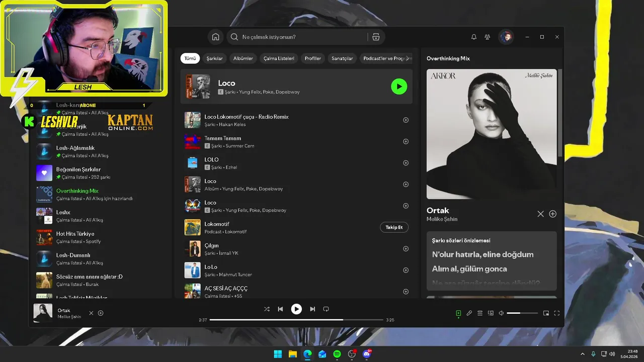The image size is (644, 362).
Task: Hide Ortak from now playing bar
Action: click(91, 313)
